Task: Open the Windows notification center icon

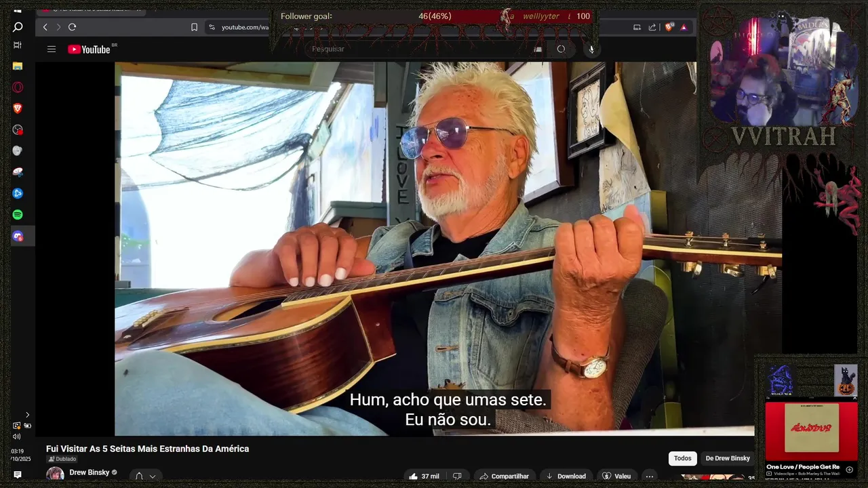Action: [18, 475]
